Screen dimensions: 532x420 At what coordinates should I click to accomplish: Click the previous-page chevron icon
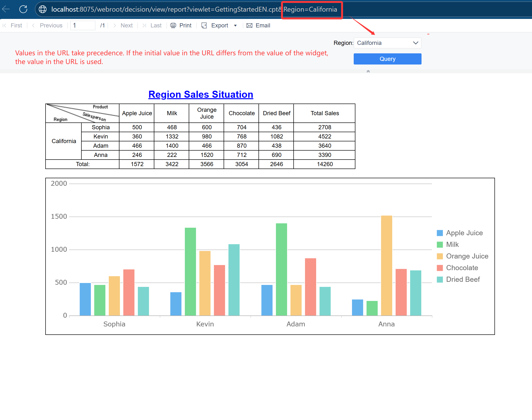pyautogui.click(x=33, y=25)
